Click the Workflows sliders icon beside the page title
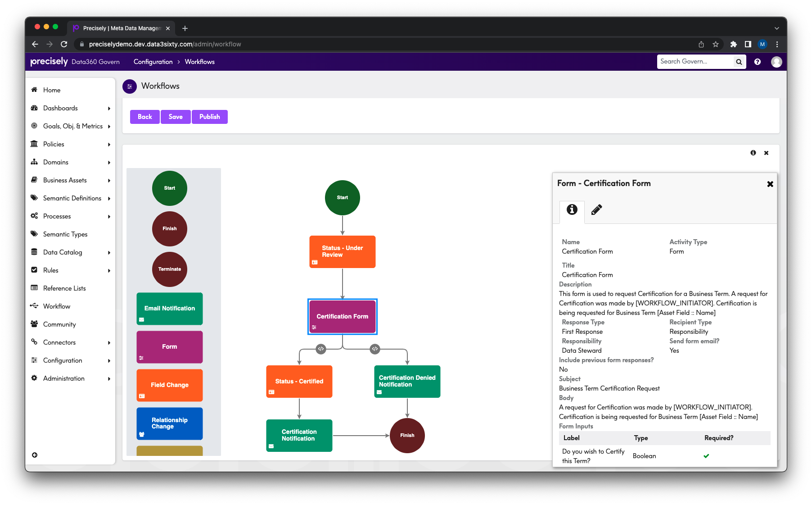The width and height of the screenshot is (812, 505). (130, 86)
